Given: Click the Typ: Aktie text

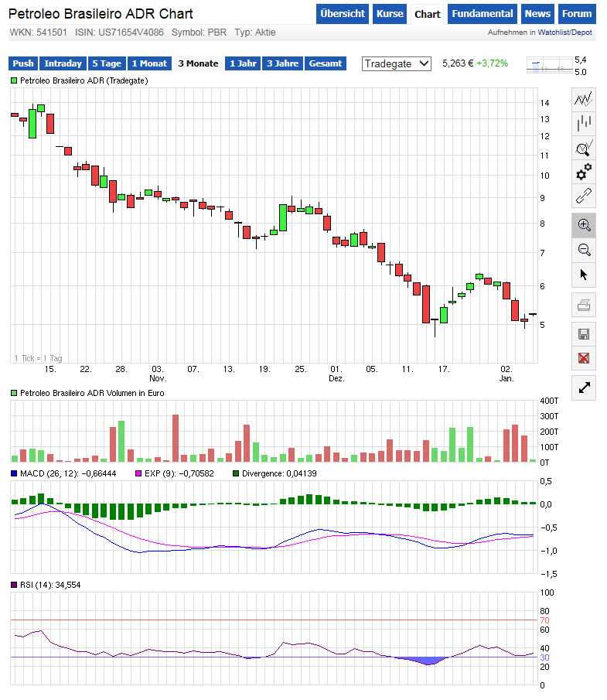Looking at the screenshot, I should [x=255, y=32].
